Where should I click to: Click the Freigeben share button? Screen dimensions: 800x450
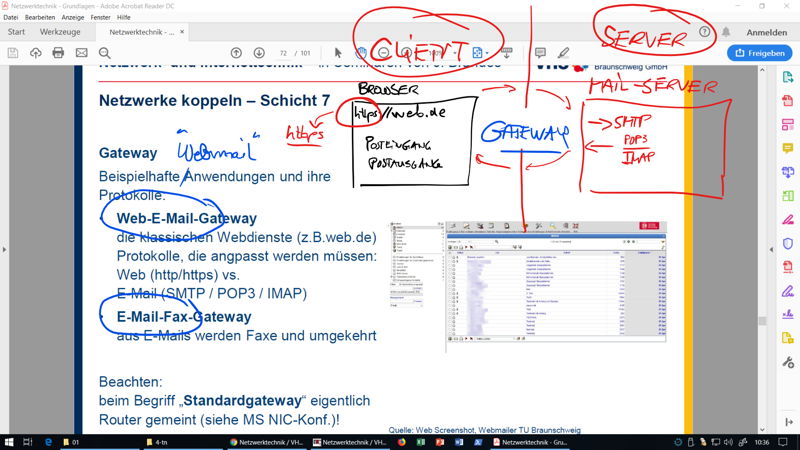click(760, 53)
